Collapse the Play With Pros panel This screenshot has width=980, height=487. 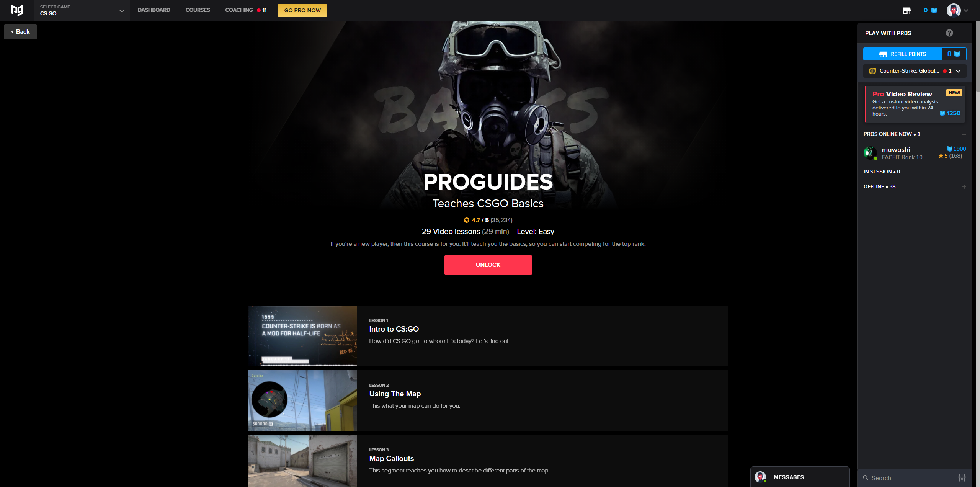[x=963, y=33]
